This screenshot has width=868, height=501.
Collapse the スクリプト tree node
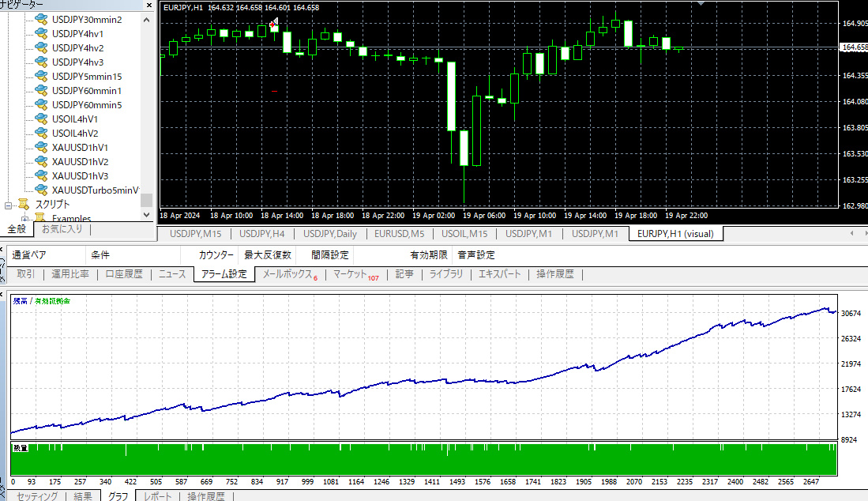pyautogui.click(x=9, y=205)
